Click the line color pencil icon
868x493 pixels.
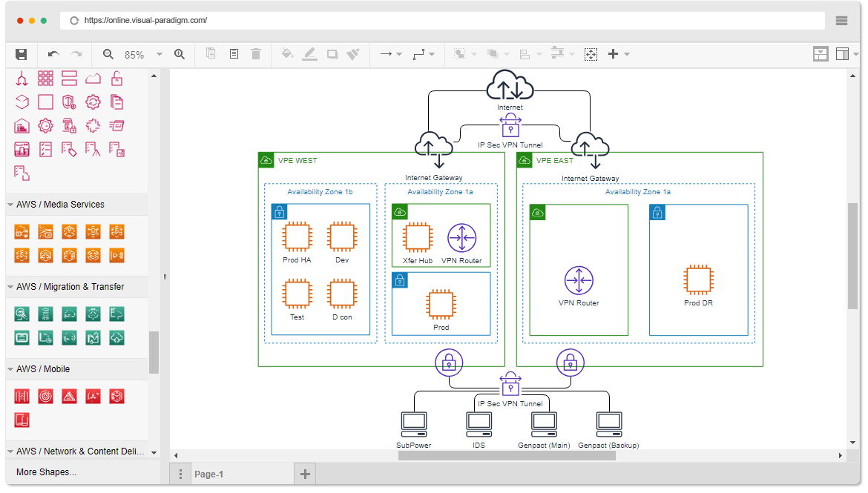(x=309, y=54)
